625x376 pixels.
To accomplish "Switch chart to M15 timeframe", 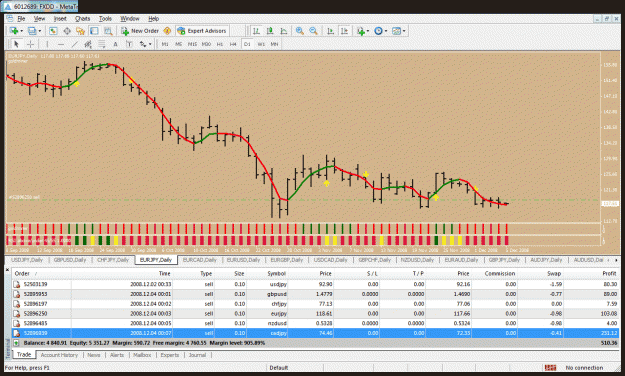I will [x=192, y=44].
